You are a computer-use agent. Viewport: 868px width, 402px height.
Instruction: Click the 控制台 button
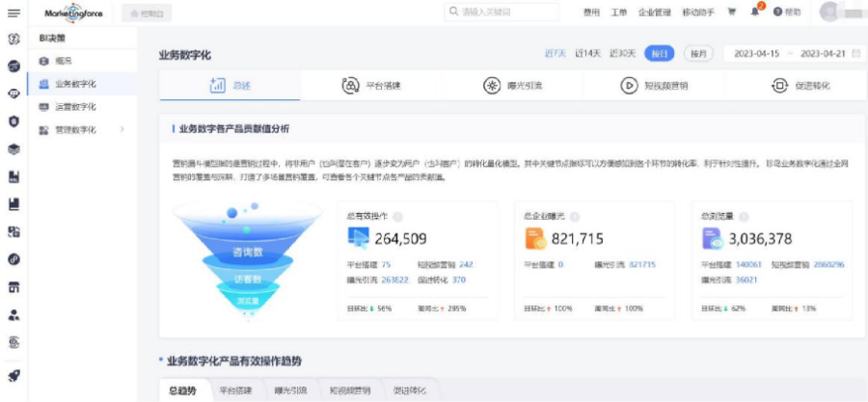point(147,13)
